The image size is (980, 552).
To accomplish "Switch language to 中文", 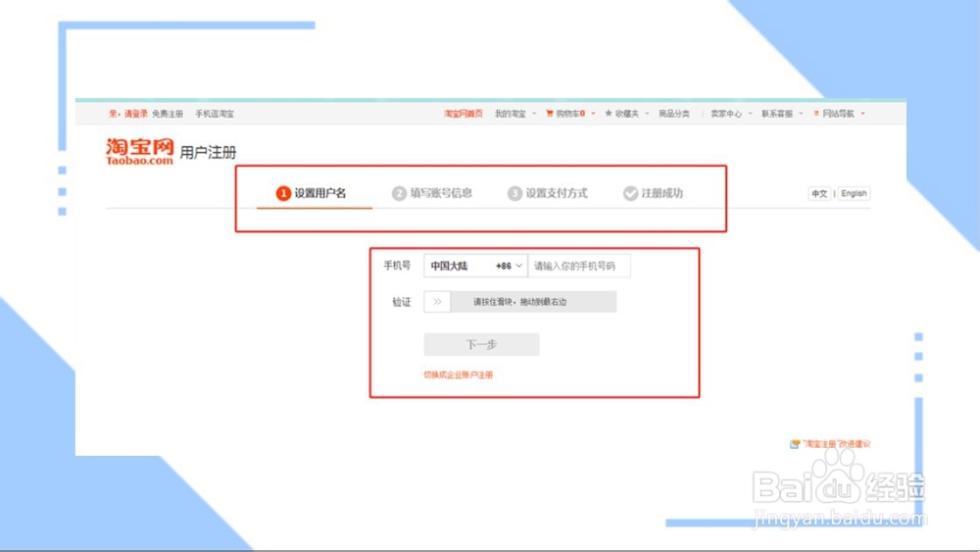I will click(819, 194).
